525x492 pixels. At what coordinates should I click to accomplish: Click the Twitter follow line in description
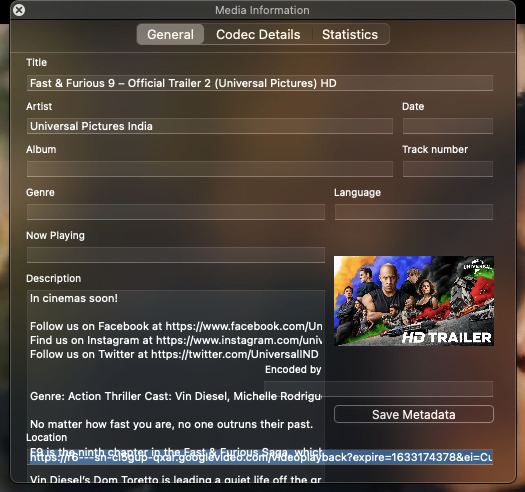coord(174,354)
